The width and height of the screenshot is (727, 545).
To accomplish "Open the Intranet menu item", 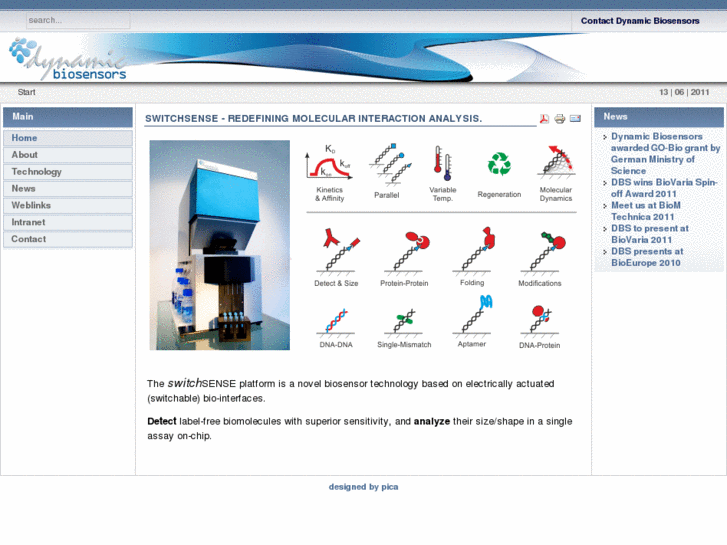I will point(68,222).
